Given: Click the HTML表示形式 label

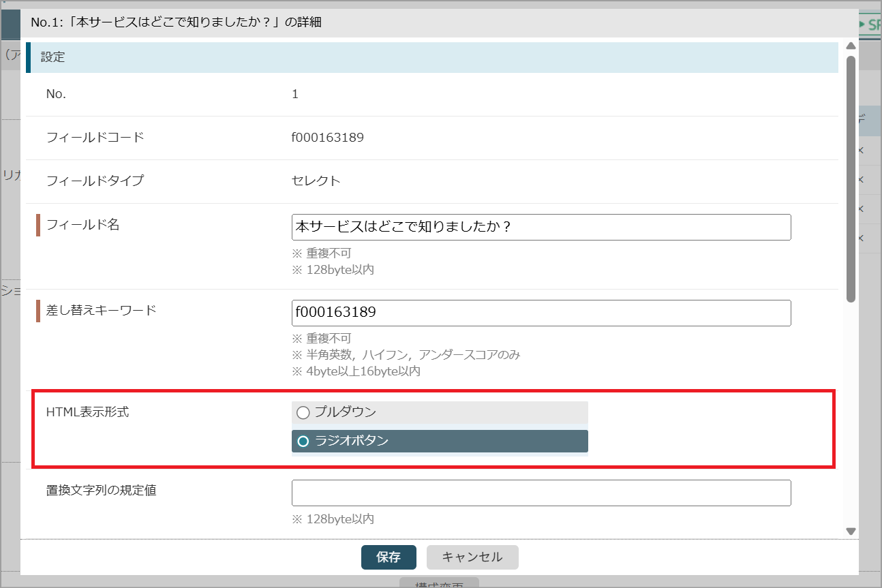Looking at the screenshot, I should (87, 412).
